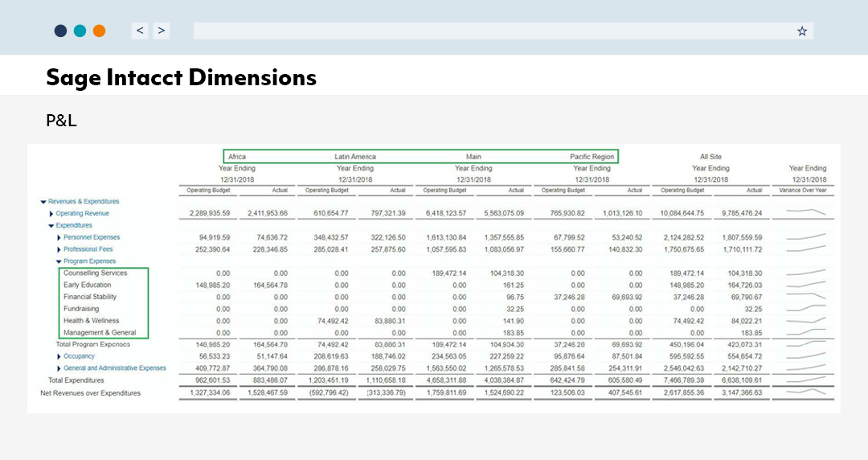Click the P&L subtitle

pyautogui.click(x=61, y=121)
